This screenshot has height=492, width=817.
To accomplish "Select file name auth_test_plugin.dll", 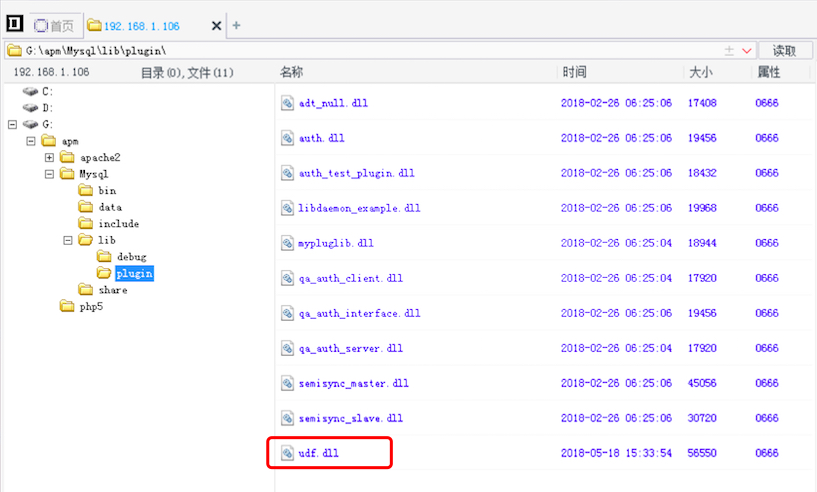I will click(357, 173).
